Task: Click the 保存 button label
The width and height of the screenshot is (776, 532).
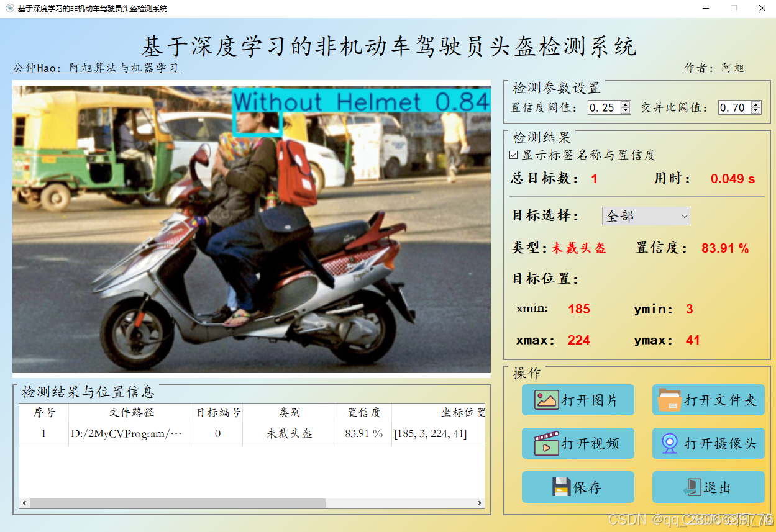Action: coord(587,487)
